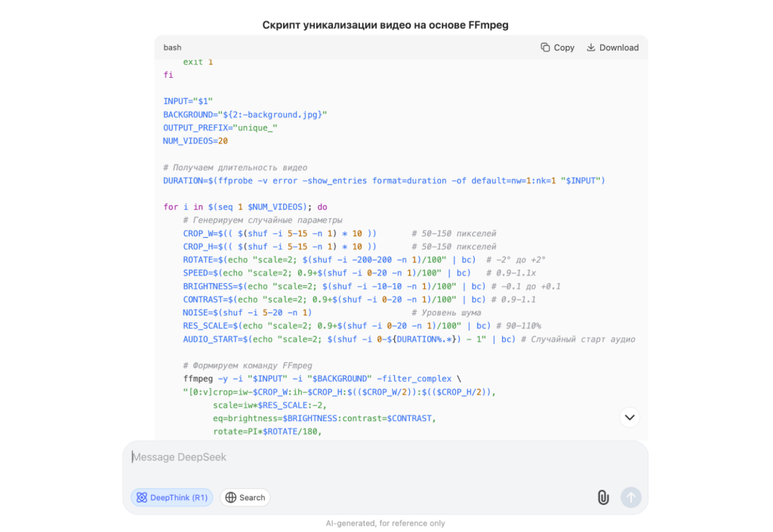Click the chat title about FFmpeg script
The height and width of the screenshot is (532, 773).
coord(385,25)
